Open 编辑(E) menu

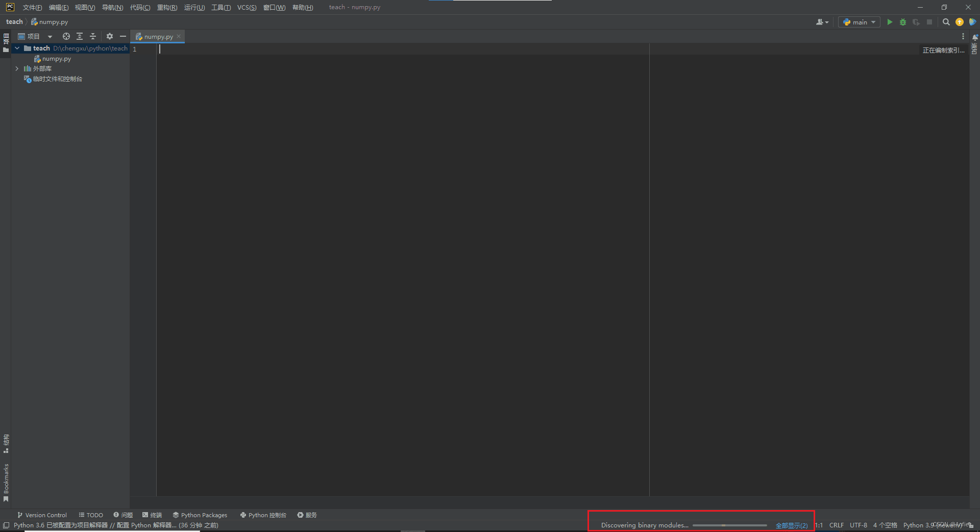click(59, 7)
